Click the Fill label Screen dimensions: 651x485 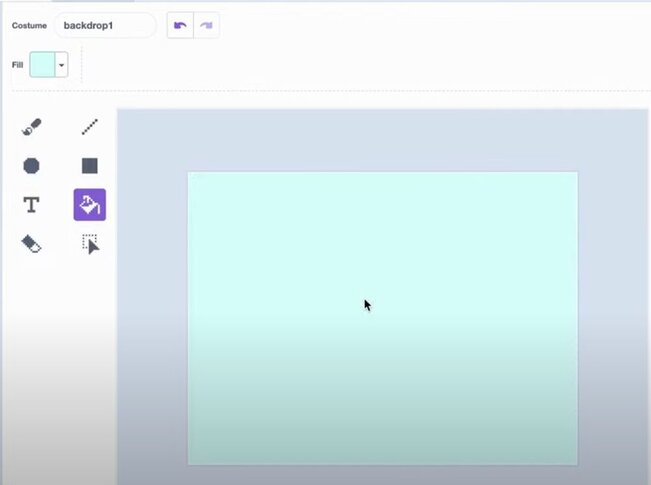coord(17,65)
